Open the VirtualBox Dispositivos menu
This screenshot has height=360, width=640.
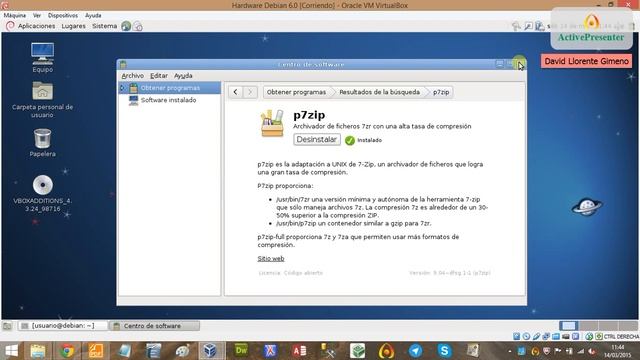pos(62,15)
